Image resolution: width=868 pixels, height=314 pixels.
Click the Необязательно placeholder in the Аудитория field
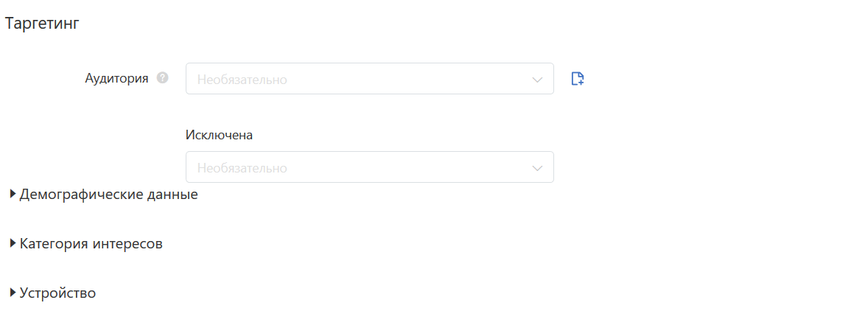242,80
